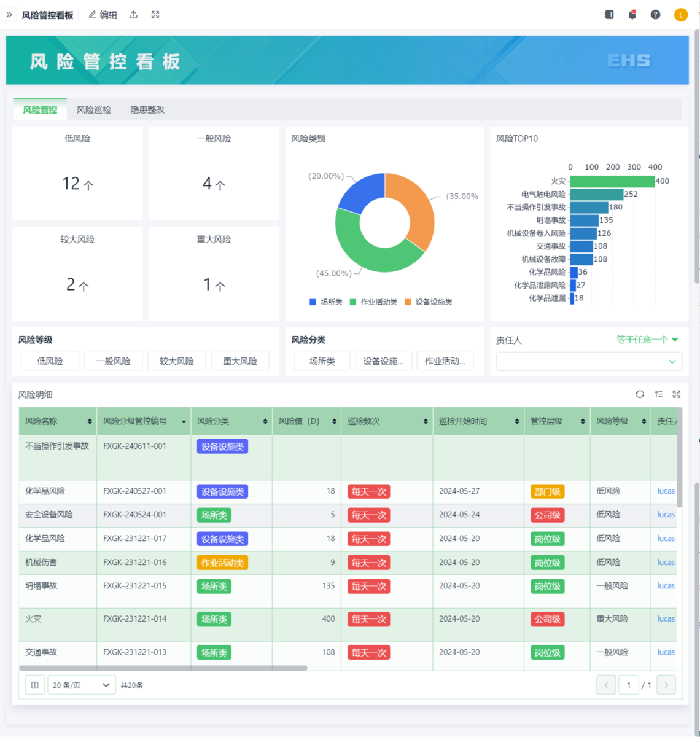Toggle 作业活动类 legend item in pie chart
The image size is (700, 737).
[373, 302]
